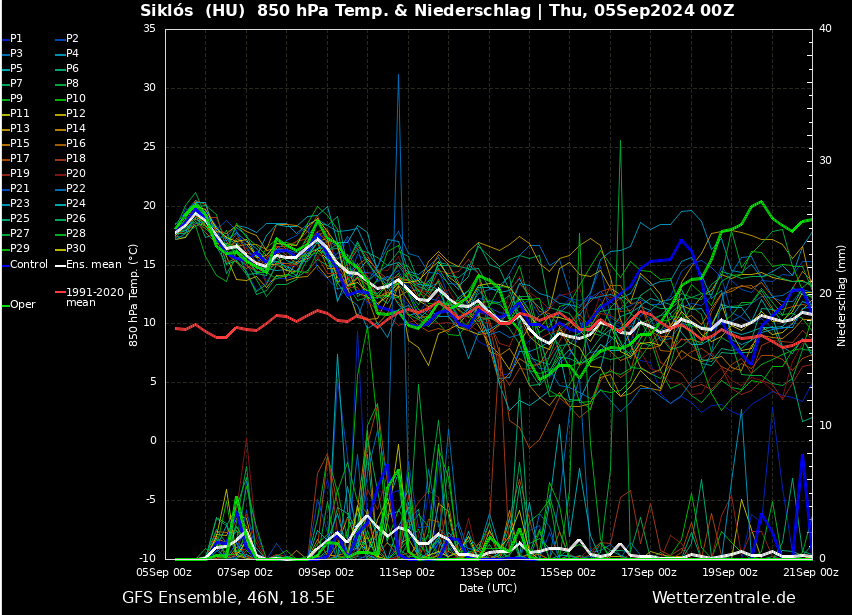Viewport: 852px width, 615px height.
Task: Click the GFS Ensemble, 46N, 18.5E caption
Action: click(x=228, y=597)
